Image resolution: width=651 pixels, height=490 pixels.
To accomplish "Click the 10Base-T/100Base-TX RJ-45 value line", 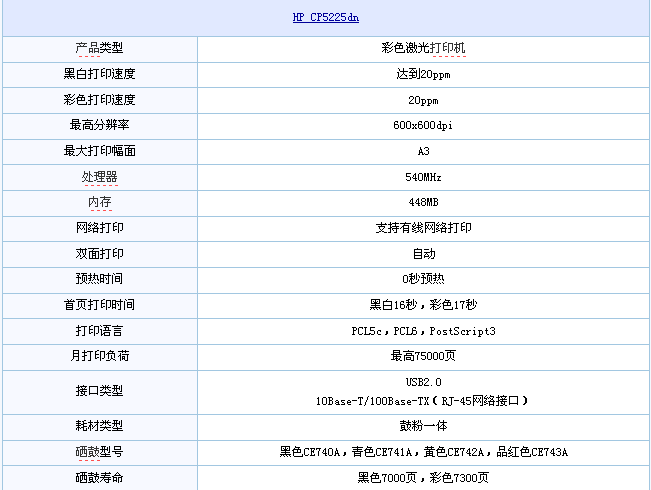I will 422,401.
